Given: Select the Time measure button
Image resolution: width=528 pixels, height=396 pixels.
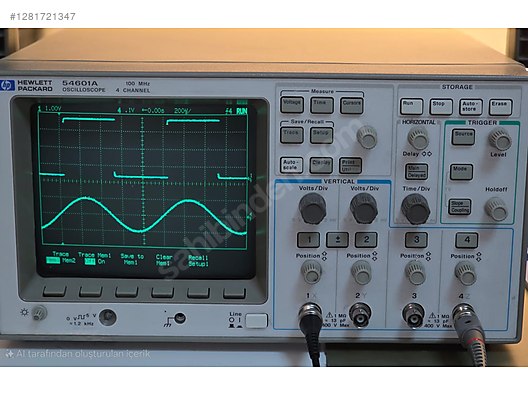Looking at the screenshot, I should tap(322, 105).
